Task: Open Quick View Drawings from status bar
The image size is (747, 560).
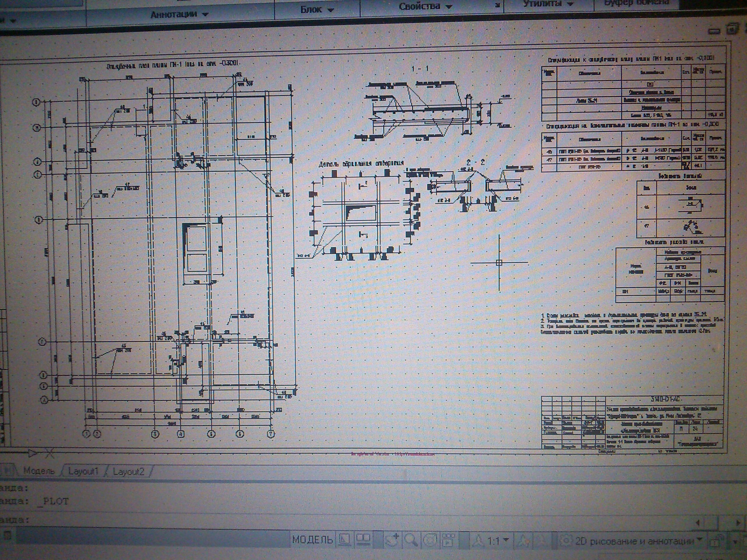Action: (363, 539)
